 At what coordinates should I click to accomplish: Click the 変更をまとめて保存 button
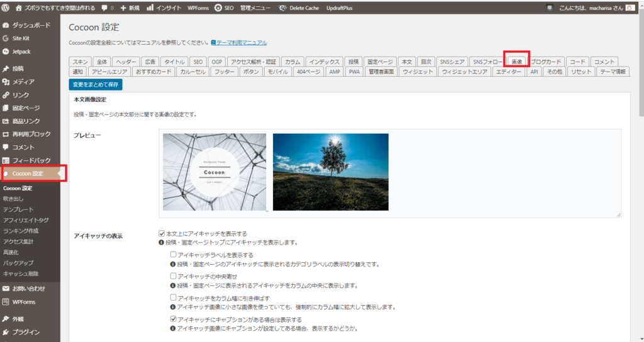(96, 84)
